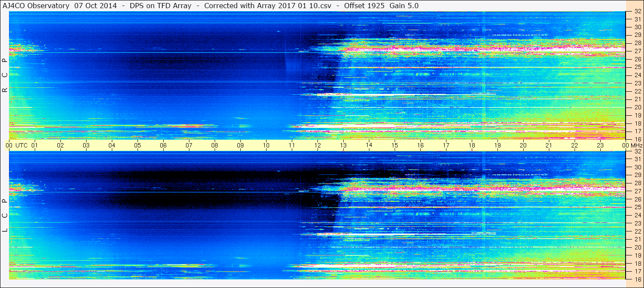Click the 30 MHz label of LCP panel
This screenshot has width=644, height=288.
coord(637,167)
